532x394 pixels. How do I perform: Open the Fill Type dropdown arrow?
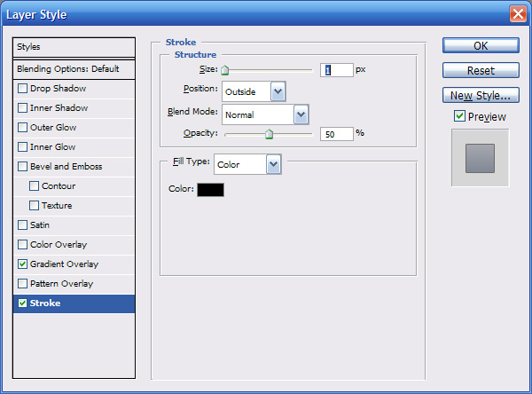273,164
